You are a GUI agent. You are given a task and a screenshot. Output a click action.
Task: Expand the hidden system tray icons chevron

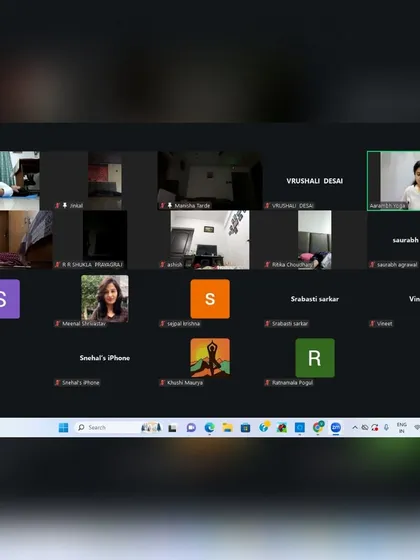click(x=355, y=428)
